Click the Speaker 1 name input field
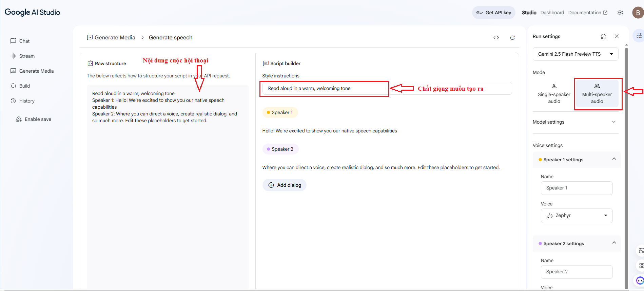 pos(577,188)
